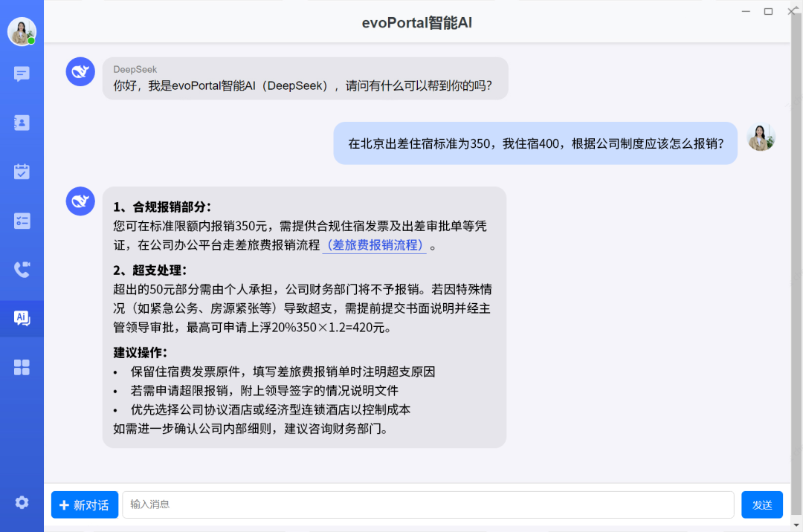The height and width of the screenshot is (532, 803).
Task: Click the DeepSeek name label above the greeting
Action: tap(135, 69)
